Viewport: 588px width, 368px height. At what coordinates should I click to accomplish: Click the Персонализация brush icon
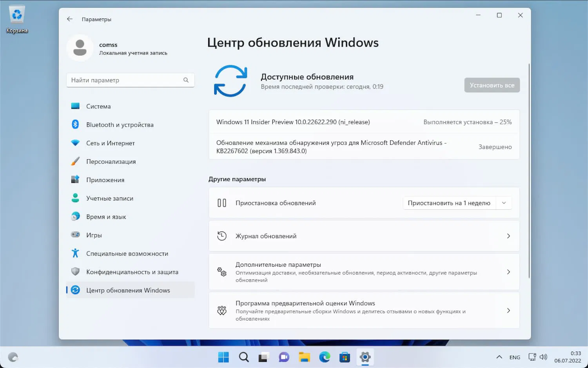[75, 161]
